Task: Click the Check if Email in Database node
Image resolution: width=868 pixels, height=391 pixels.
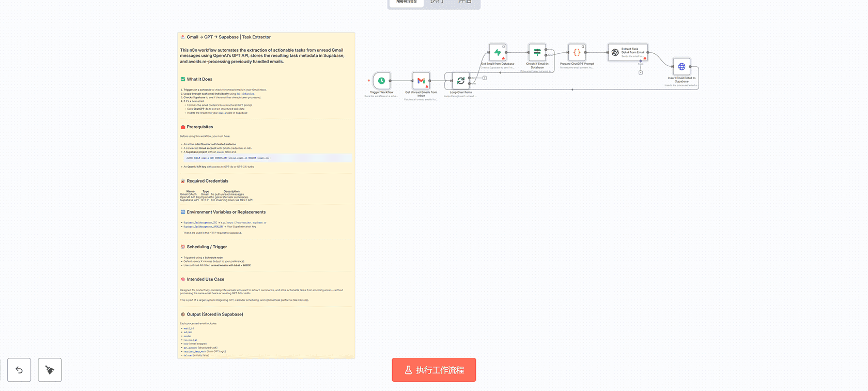Action: (x=537, y=52)
